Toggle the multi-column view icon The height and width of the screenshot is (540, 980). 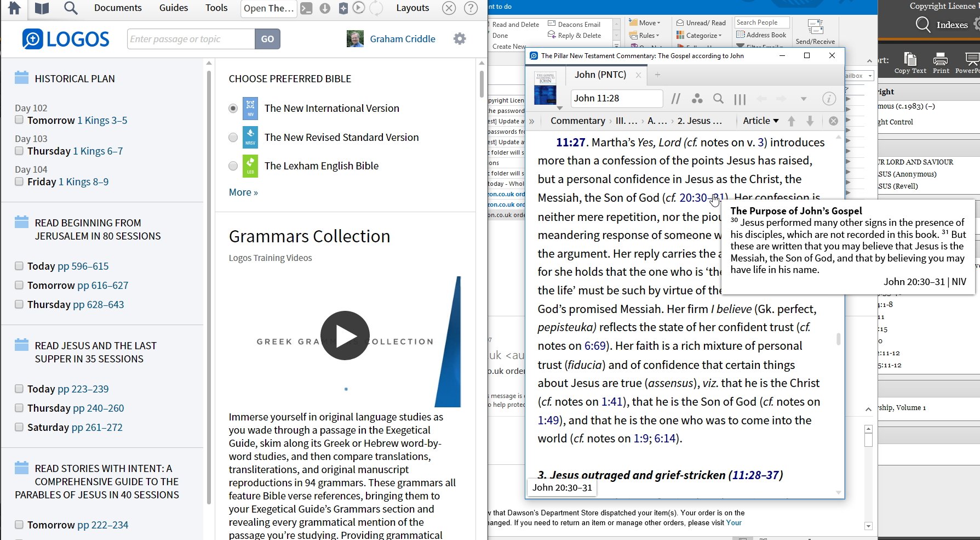pos(740,99)
